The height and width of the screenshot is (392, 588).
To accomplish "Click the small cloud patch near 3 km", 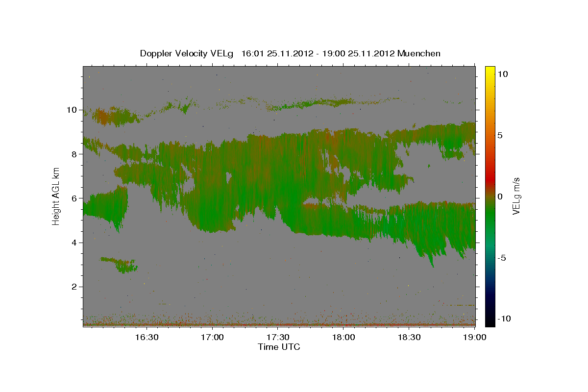I will [120, 265].
